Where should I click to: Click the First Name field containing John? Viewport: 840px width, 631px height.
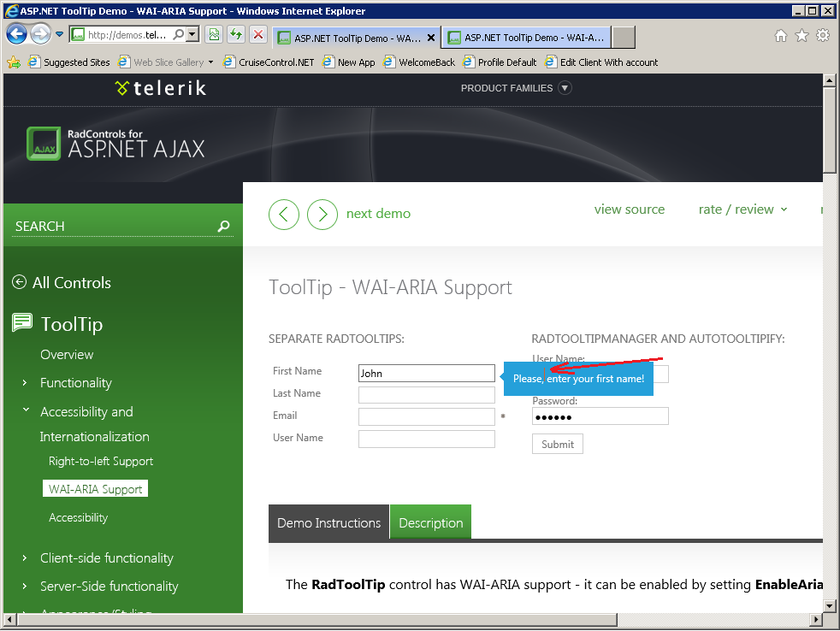click(x=427, y=374)
